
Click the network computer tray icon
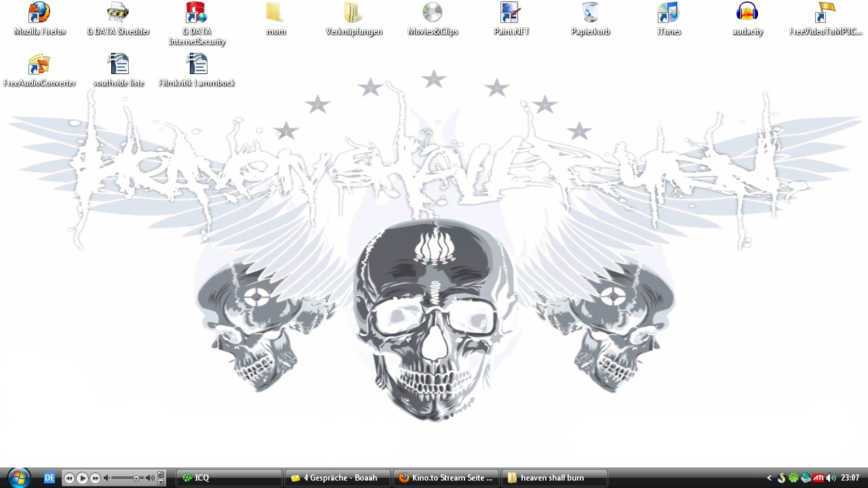[806, 478]
